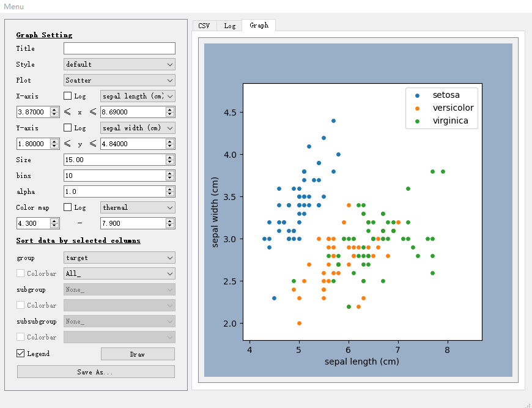The width and height of the screenshot is (532, 408).
Task: Increase the Size value 15.00
Action: 170,157
